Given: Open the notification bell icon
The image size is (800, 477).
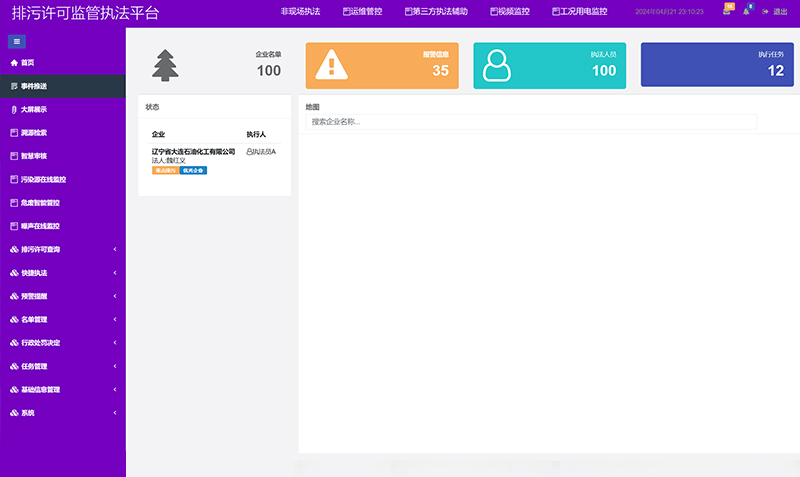Looking at the screenshot, I should point(746,11).
